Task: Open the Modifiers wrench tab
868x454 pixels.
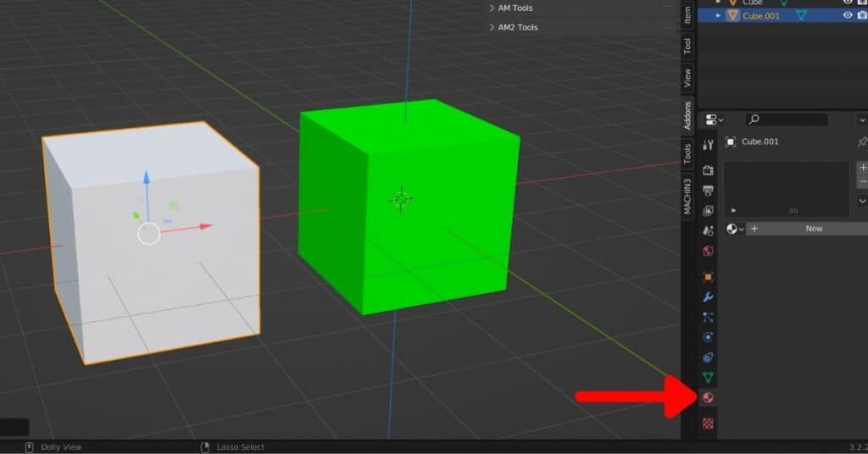Action: 709,296
